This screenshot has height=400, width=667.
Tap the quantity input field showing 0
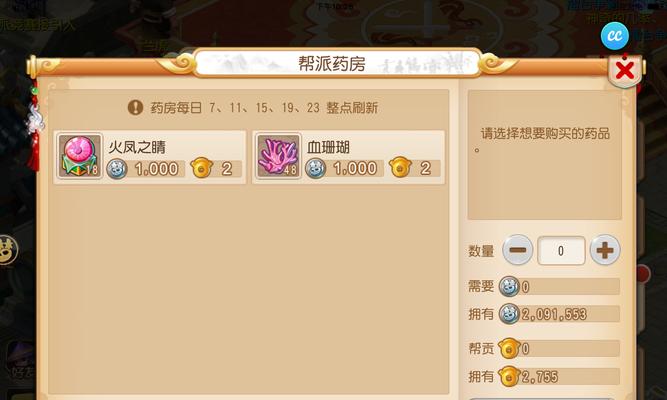point(561,251)
